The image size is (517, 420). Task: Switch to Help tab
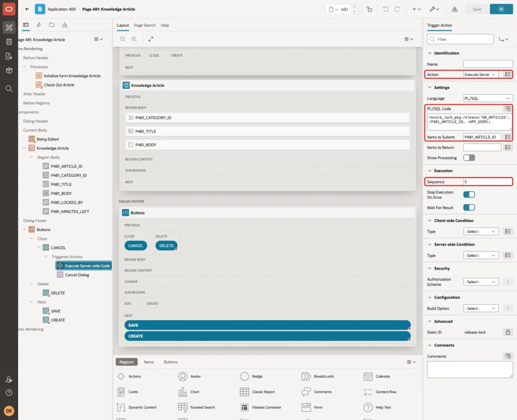point(165,25)
